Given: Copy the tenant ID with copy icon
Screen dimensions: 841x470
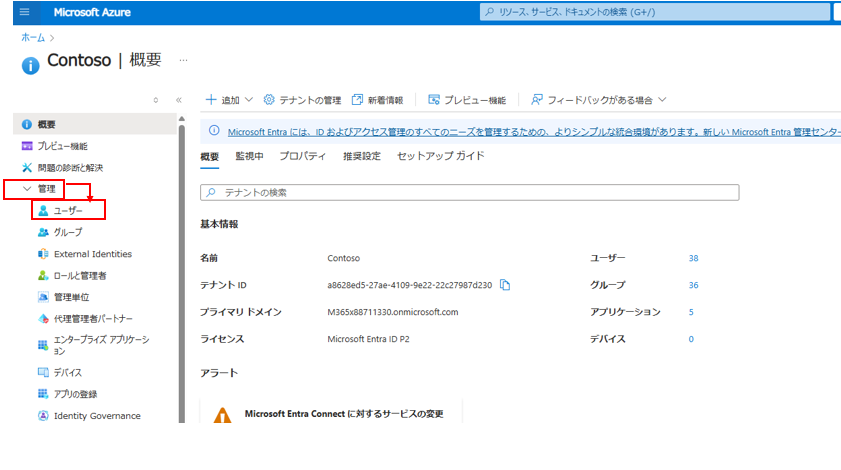Looking at the screenshot, I should 505,285.
